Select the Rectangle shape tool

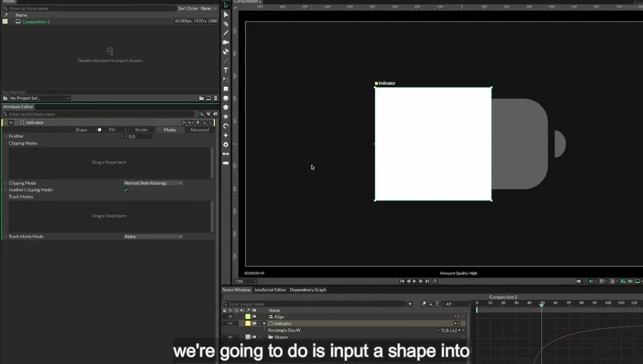click(226, 89)
